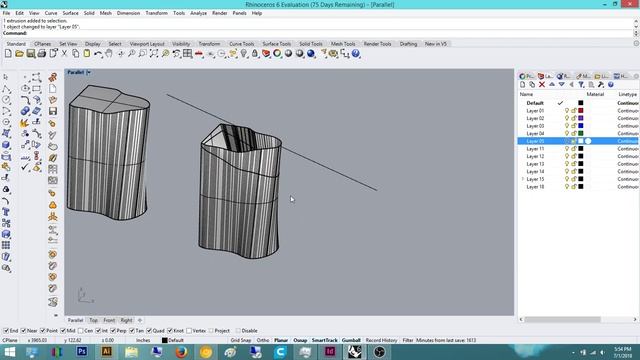Toggle Layer 01 visibility light bulb
640x360 pixels.
tap(567, 111)
